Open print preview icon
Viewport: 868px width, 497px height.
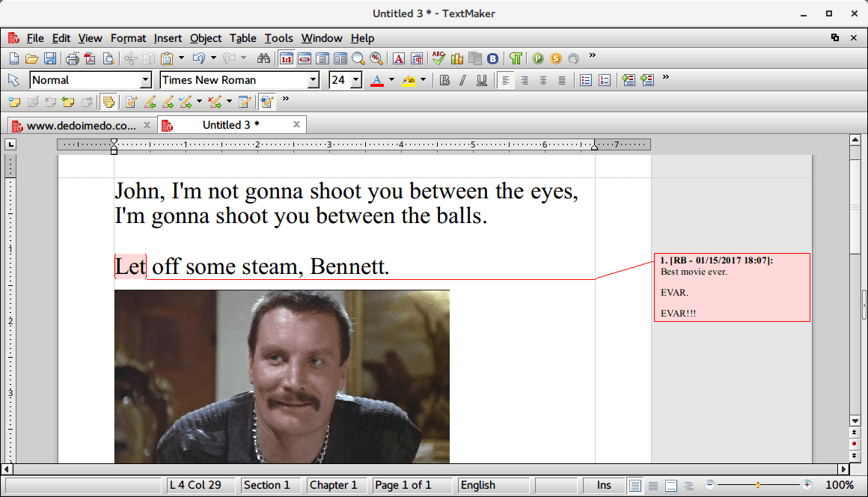pyautogui.click(x=109, y=58)
